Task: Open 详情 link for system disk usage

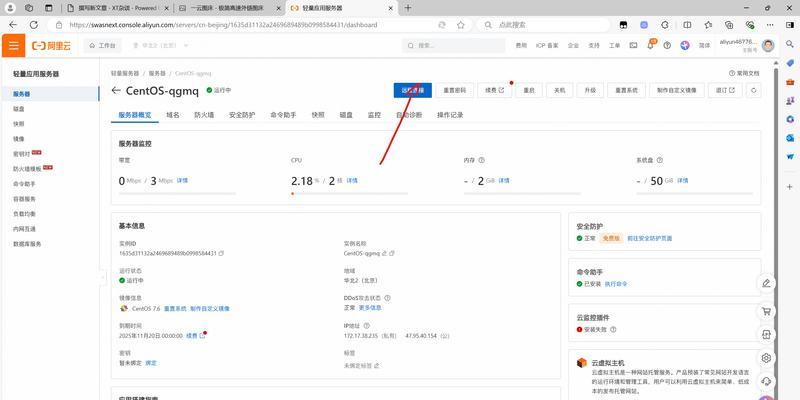Action: pyautogui.click(x=683, y=181)
